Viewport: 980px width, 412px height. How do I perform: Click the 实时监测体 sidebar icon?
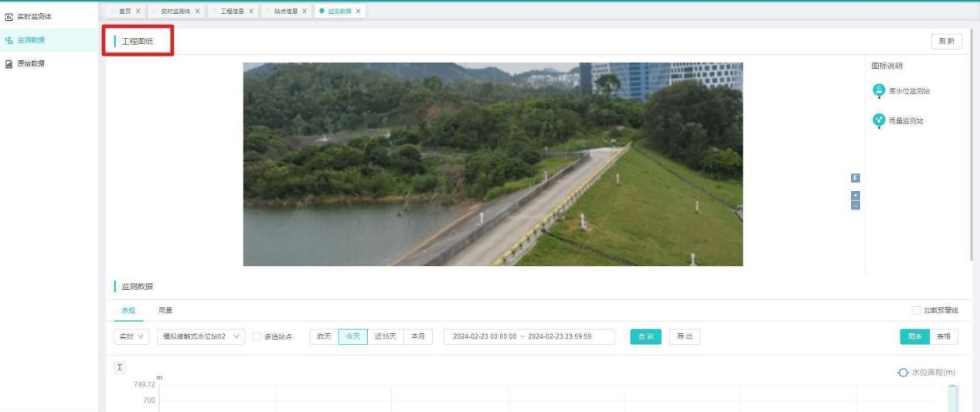point(9,17)
